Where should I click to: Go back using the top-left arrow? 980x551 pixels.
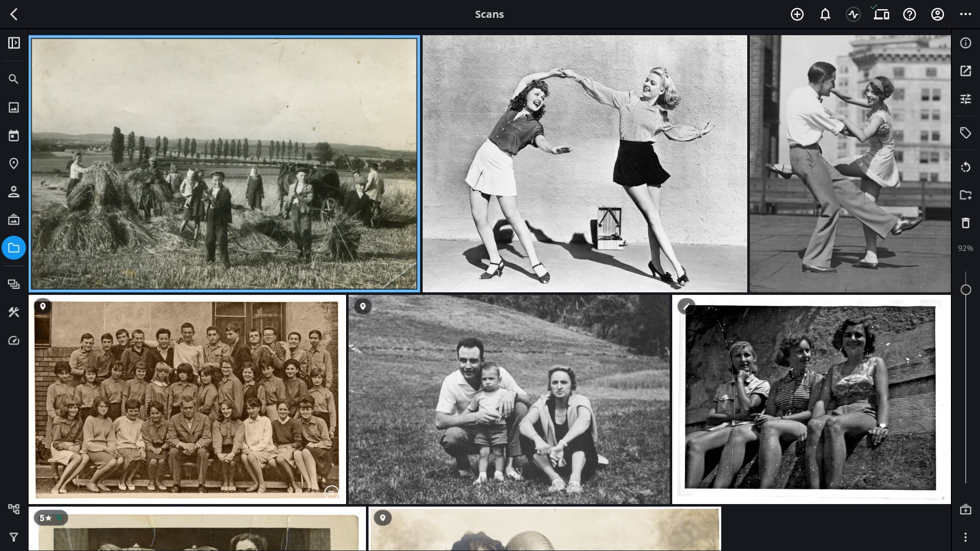(x=14, y=14)
